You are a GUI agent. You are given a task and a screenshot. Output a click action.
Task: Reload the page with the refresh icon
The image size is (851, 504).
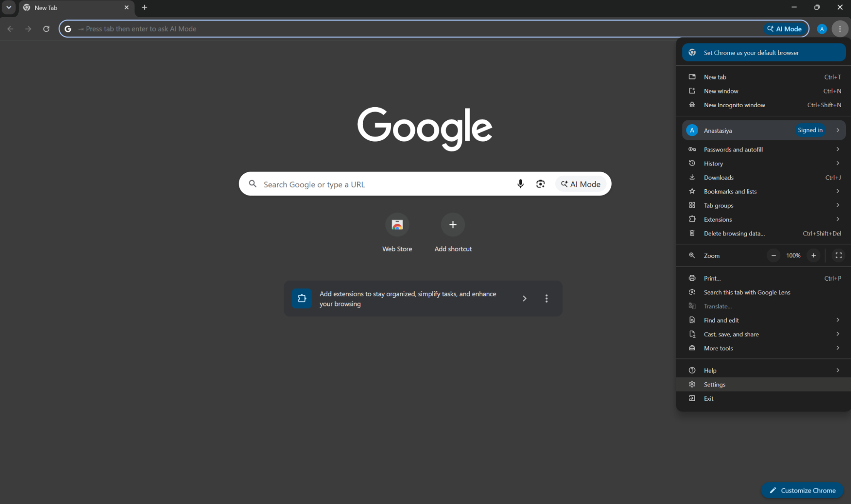(46, 29)
